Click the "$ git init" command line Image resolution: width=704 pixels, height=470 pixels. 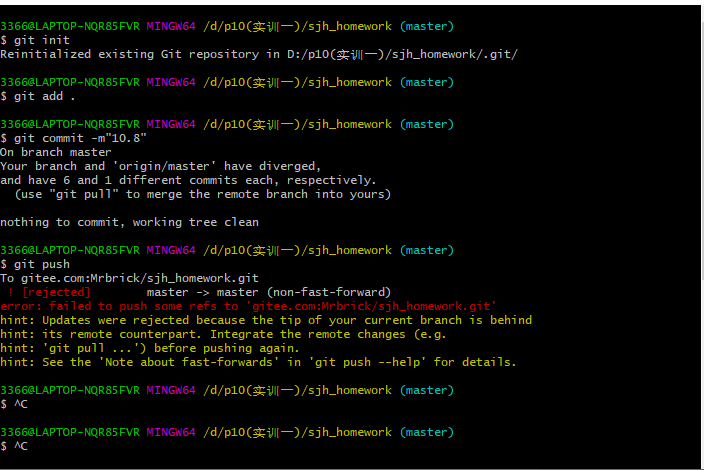tap(35, 40)
